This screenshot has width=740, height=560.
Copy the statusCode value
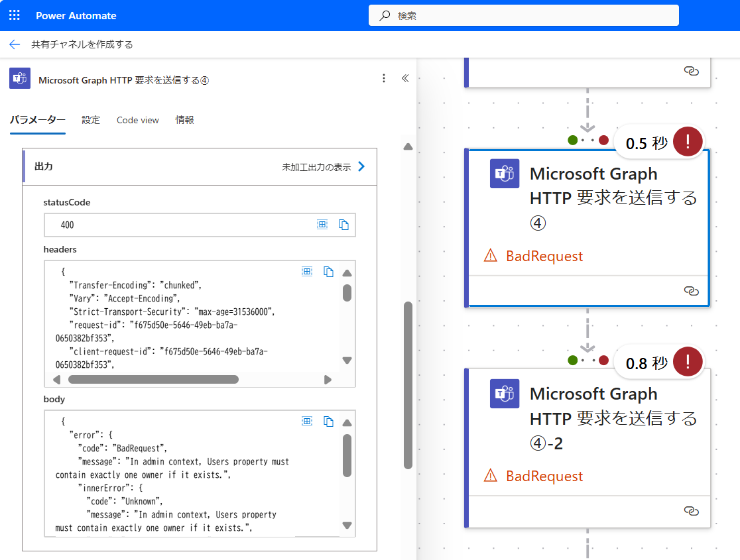(343, 225)
